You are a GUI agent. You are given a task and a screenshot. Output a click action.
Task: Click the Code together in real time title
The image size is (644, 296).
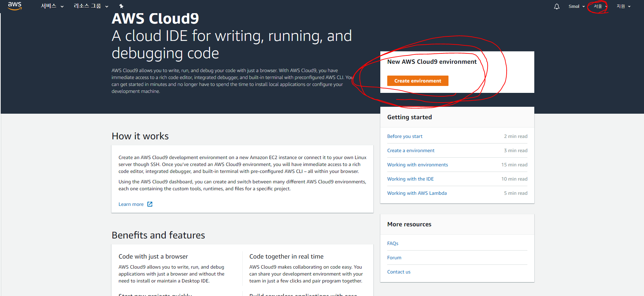[286, 256]
